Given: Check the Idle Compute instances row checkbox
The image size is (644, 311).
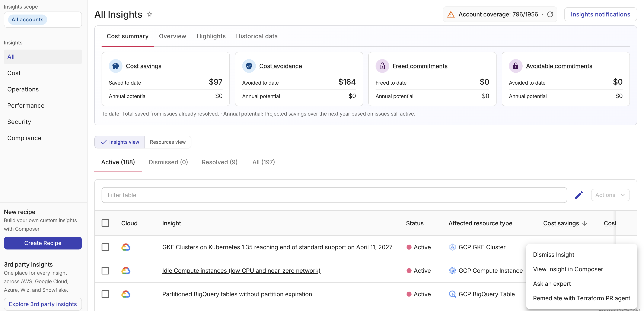Looking at the screenshot, I should tap(105, 271).
